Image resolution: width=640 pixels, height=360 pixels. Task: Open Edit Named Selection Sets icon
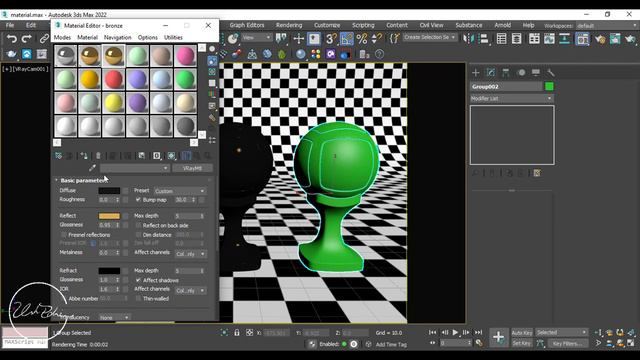tap(394, 39)
